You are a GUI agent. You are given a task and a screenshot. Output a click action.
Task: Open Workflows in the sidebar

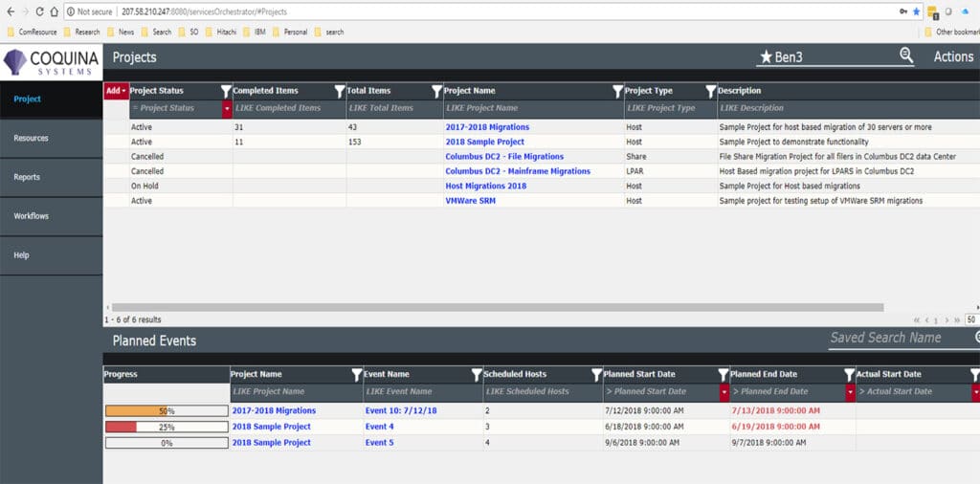pyautogui.click(x=52, y=217)
